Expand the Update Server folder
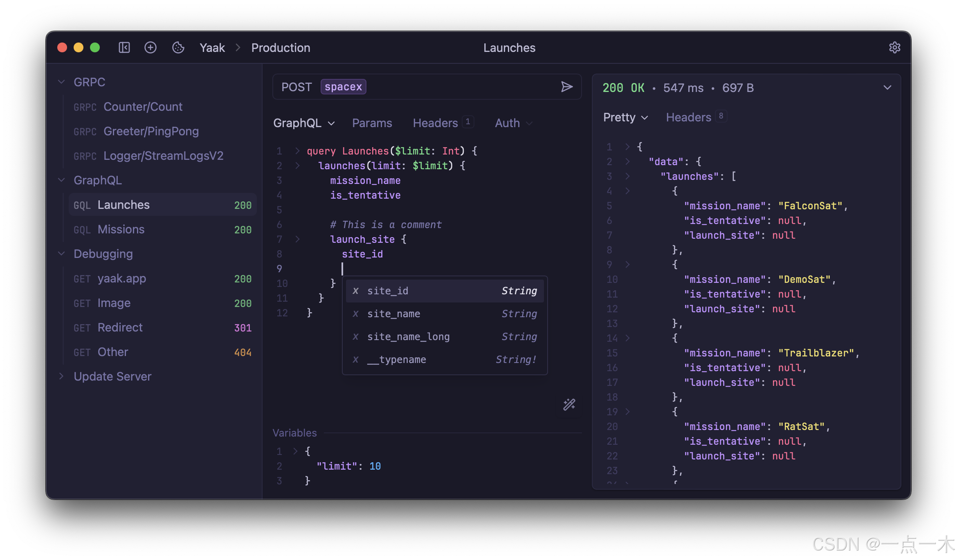 pyautogui.click(x=62, y=376)
